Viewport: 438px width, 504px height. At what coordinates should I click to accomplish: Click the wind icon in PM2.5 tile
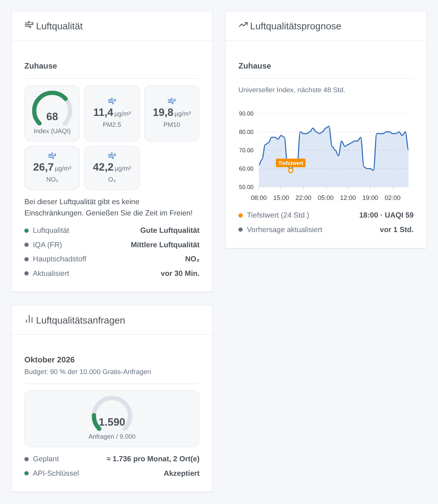112,101
